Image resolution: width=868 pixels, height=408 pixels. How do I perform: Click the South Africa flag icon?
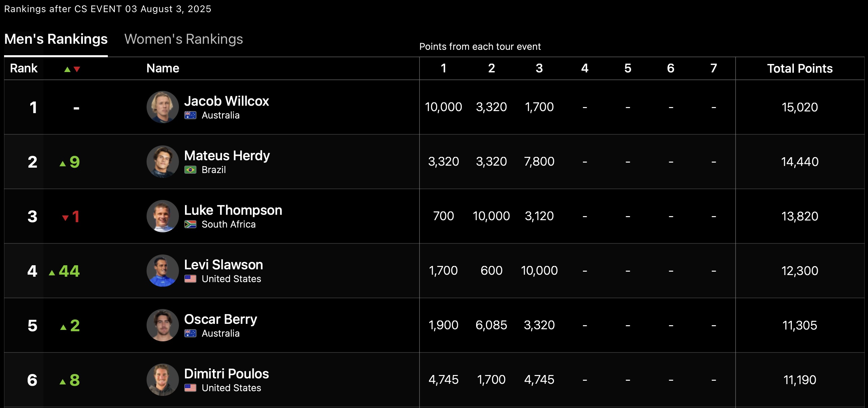190,225
